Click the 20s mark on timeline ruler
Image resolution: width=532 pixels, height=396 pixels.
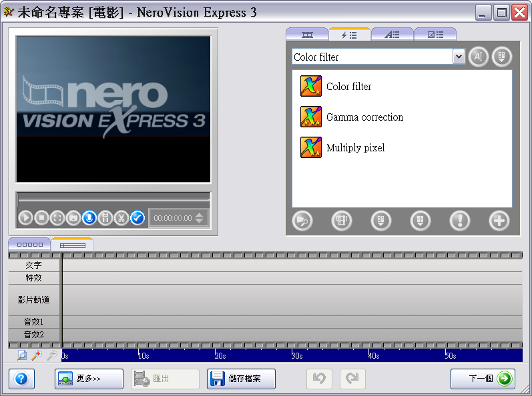click(220, 356)
